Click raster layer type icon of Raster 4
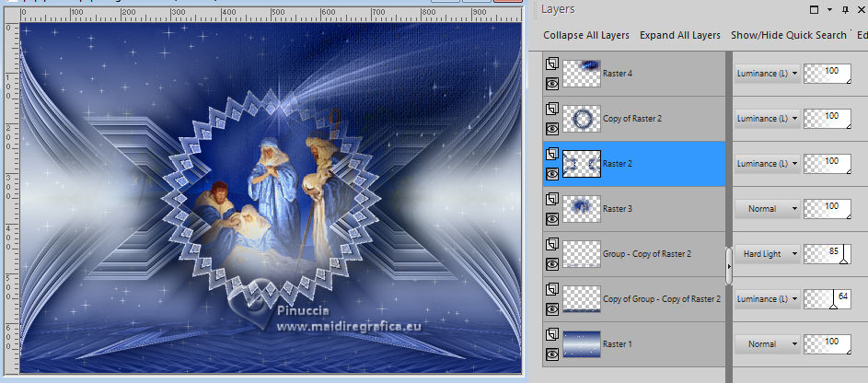The image size is (868, 383). pyautogui.click(x=552, y=64)
